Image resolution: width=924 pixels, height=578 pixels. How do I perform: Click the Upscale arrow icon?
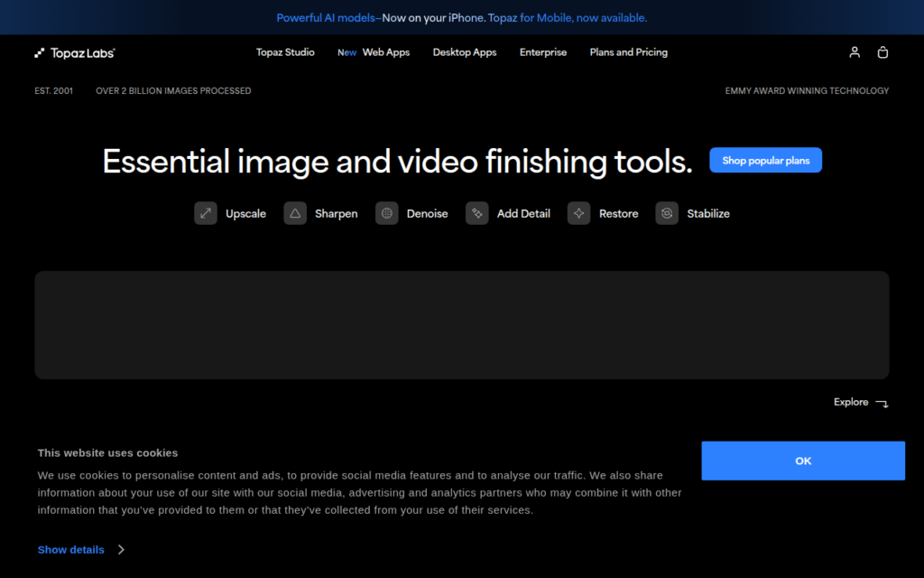pos(206,213)
